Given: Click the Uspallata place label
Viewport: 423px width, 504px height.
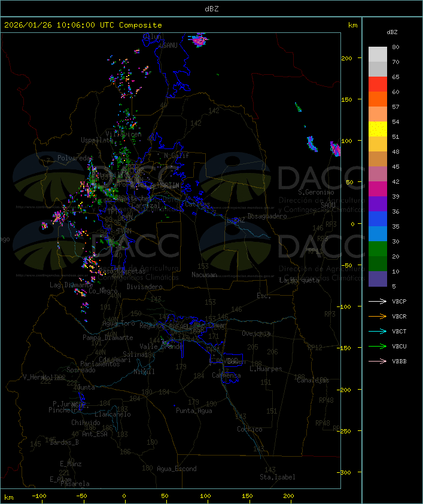Looking at the screenshot, I should [x=97, y=140].
